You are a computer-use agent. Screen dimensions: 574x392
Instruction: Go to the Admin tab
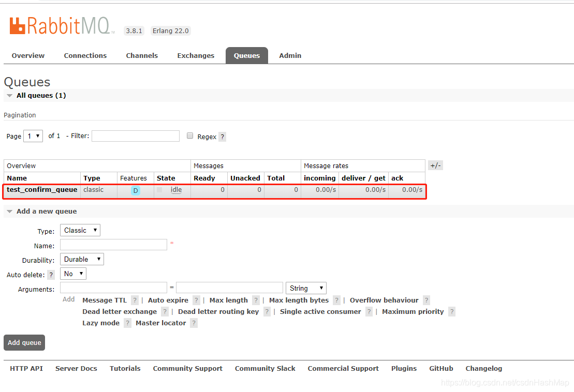[x=290, y=55]
